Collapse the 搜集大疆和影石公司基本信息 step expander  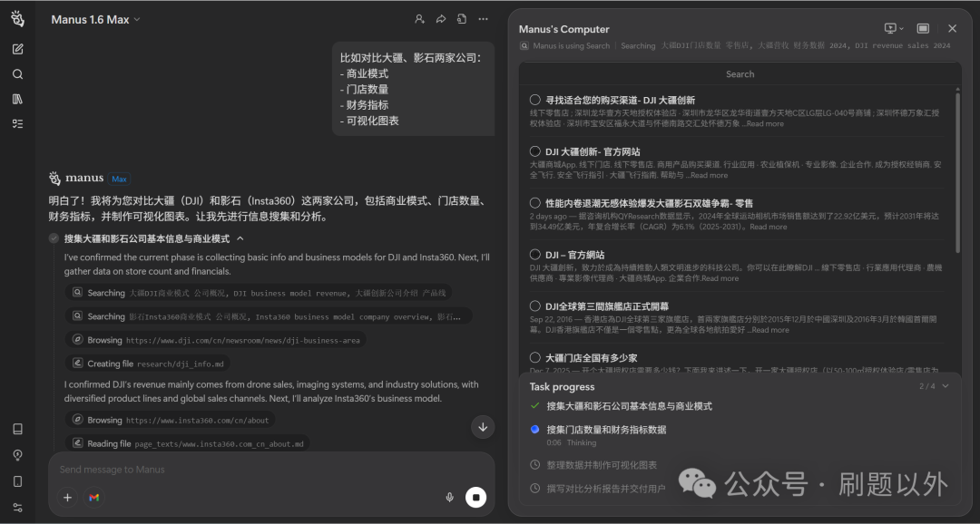pyautogui.click(x=240, y=238)
